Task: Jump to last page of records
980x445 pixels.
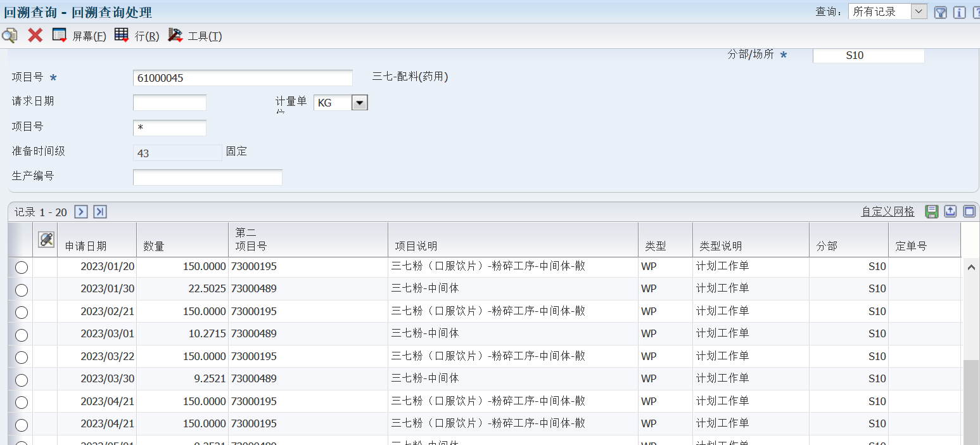Action: click(x=100, y=212)
